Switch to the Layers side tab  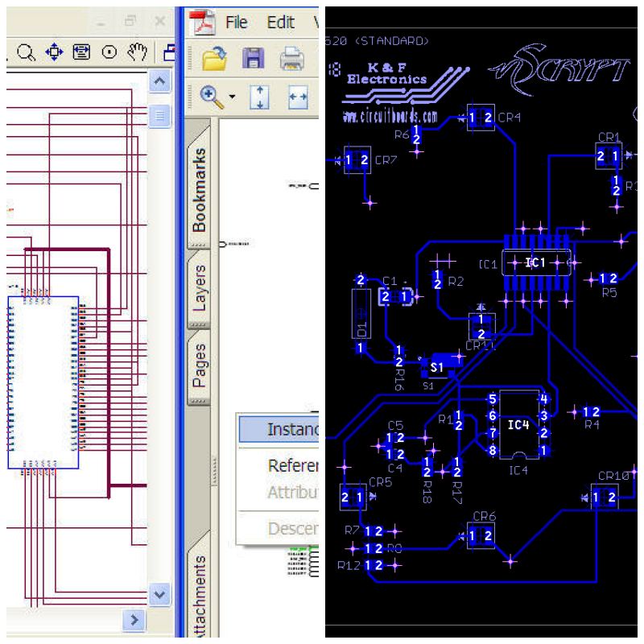199,288
